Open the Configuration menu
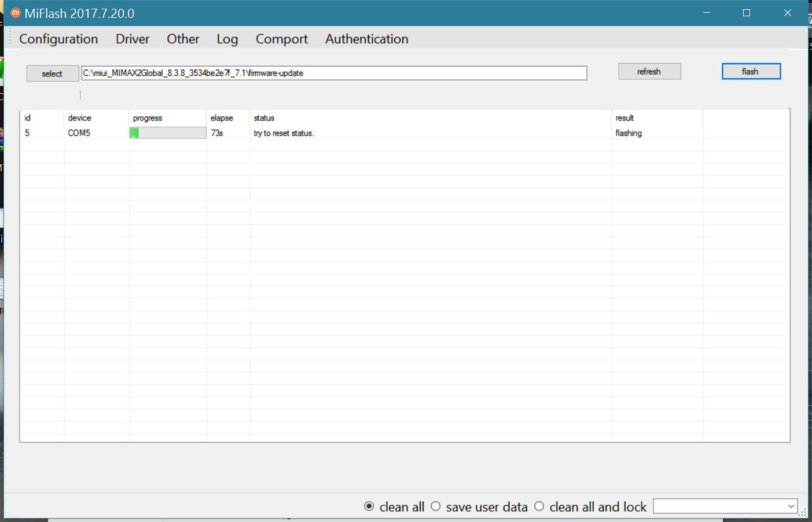Image resolution: width=812 pixels, height=522 pixels. click(x=58, y=39)
